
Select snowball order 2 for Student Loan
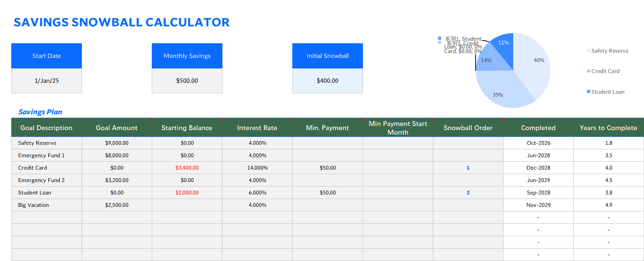(468, 193)
